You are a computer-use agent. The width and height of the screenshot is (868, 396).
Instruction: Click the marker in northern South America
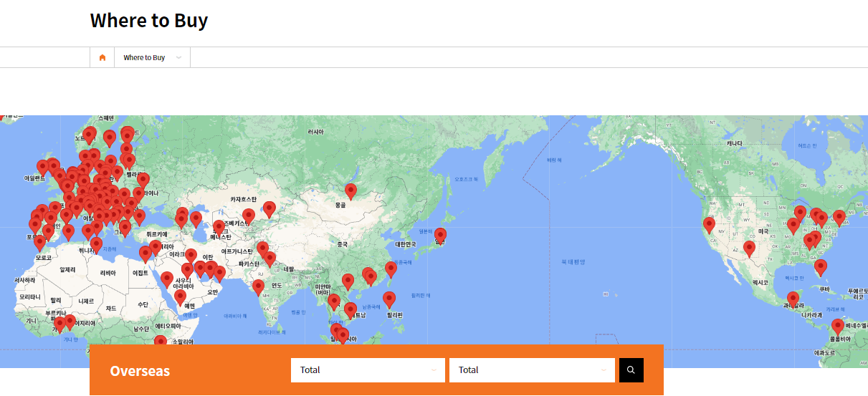[x=837, y=326]
